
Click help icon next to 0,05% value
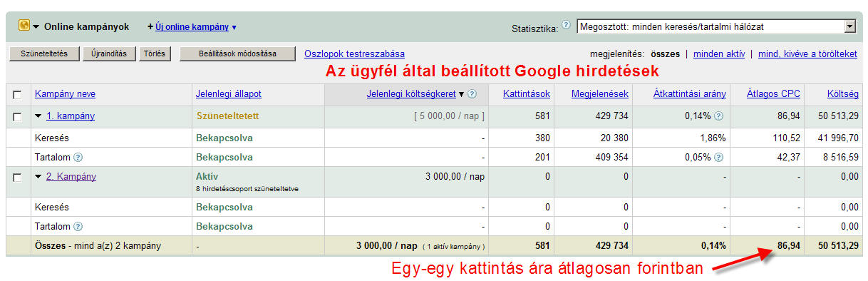coord(719,158)
